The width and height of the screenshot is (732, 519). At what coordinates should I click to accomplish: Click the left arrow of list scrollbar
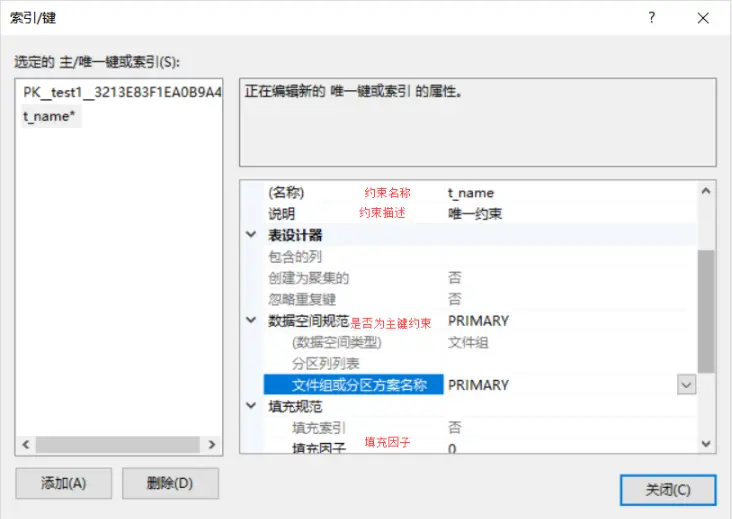pyautogui.click(x=26, y=444)
